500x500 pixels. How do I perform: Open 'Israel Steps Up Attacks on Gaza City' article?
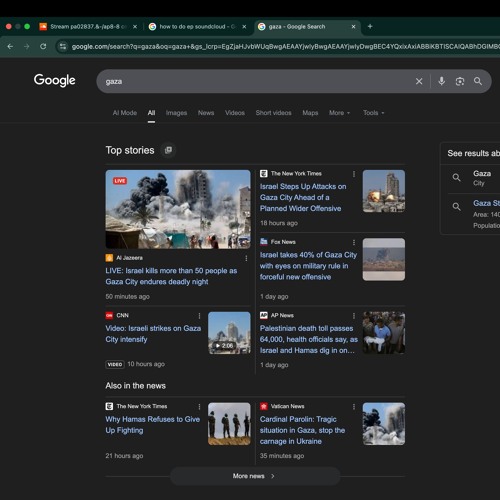(x=303, y=198)
